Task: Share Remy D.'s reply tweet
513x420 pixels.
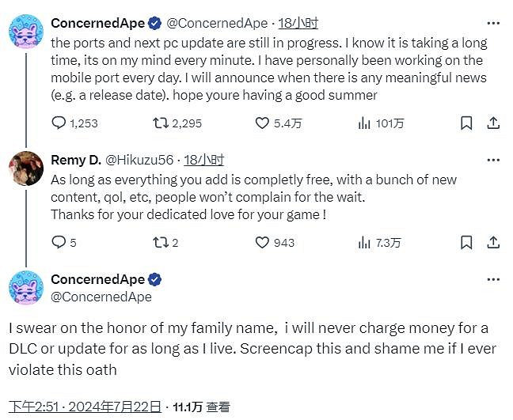Action: [492, 243]
